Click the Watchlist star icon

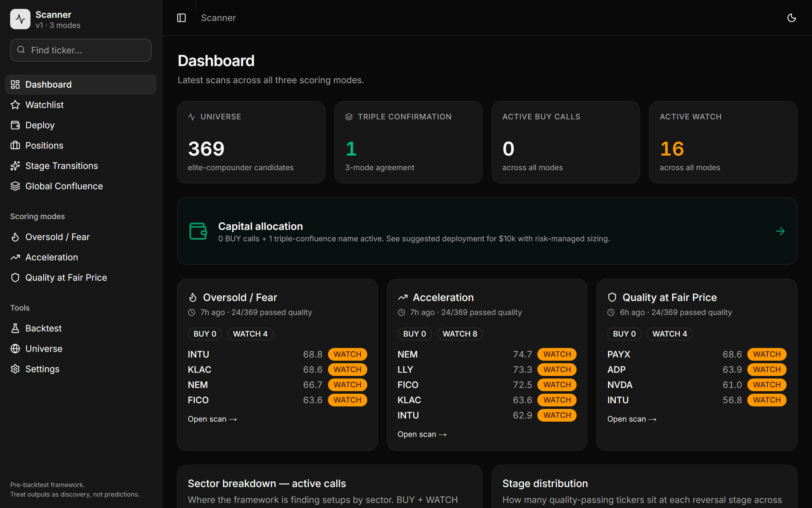coord(15,105)
